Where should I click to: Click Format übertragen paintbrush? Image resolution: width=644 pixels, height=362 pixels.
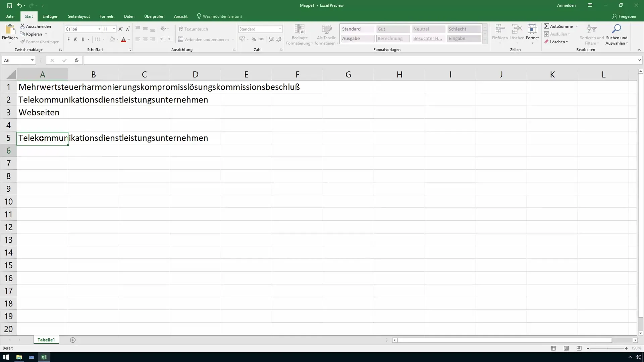tap(22, 42)
